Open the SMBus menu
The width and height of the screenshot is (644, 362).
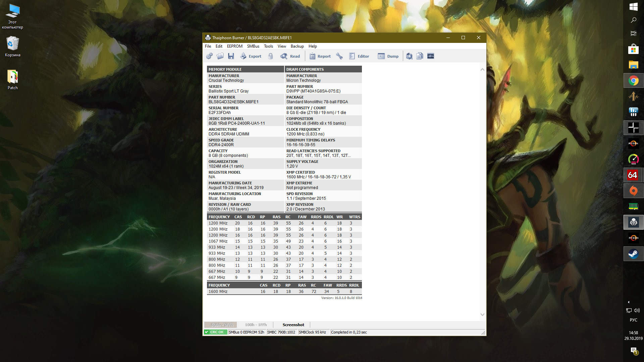coord(253,46)
